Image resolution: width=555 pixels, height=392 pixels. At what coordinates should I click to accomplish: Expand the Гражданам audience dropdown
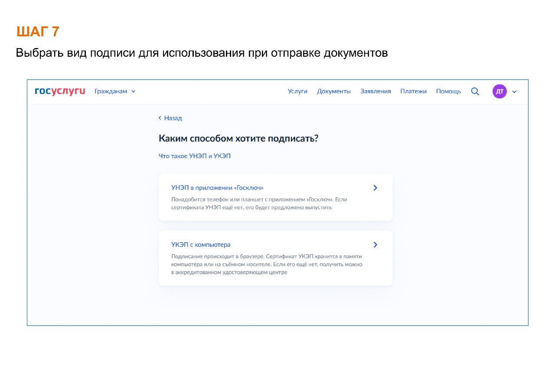click(x=111, y=91)
